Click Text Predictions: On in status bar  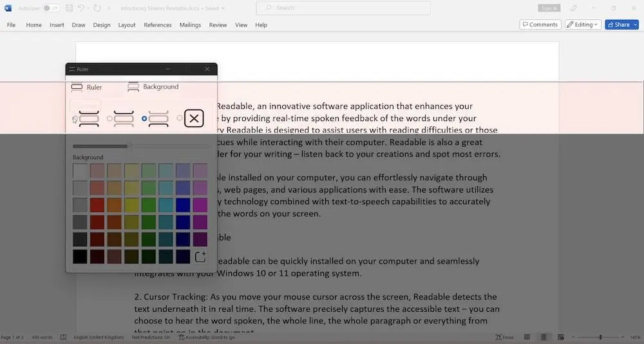tap(151, 337)
